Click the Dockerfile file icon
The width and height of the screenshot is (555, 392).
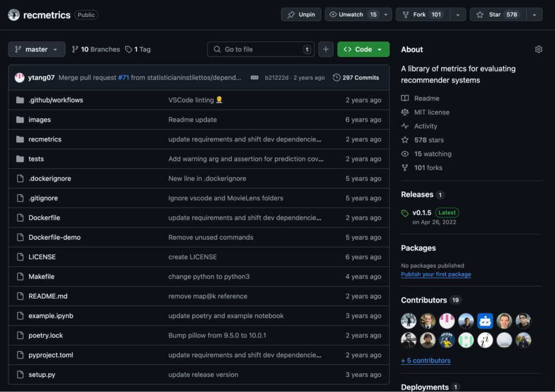tap(20, 217)
